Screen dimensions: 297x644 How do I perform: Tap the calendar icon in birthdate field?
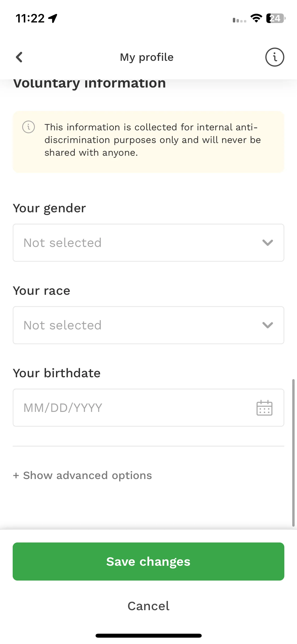coord(264,408)
